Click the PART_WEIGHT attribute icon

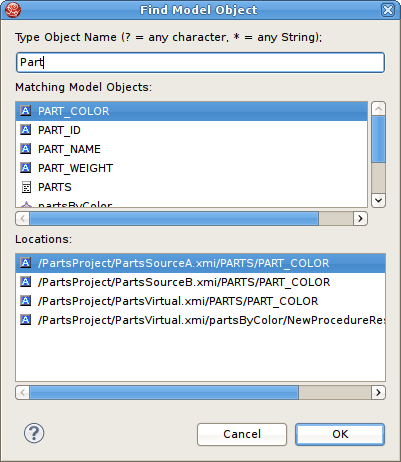[x=26, y=168]
